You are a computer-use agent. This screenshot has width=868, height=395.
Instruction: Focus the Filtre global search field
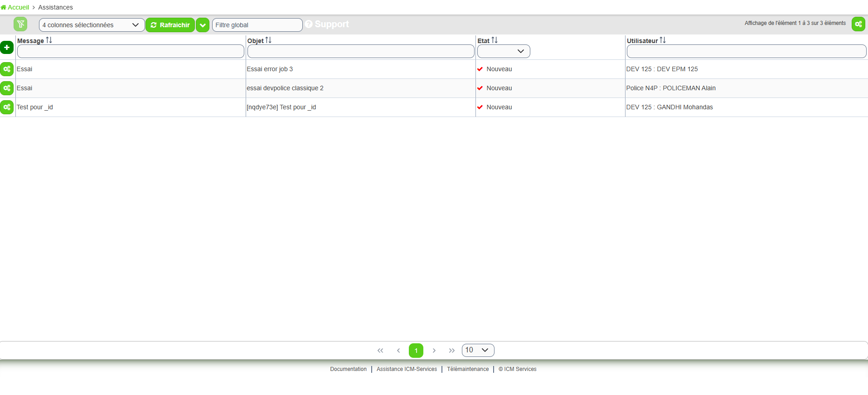257,25
